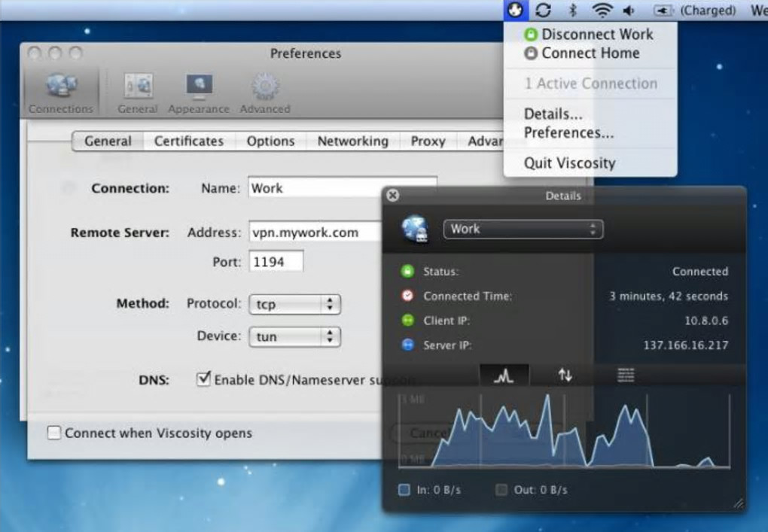The image size is (768, 532).
Task: Open the Advanced gear toolbar icon
Action: pyautogui.click(x=265, y=93)
